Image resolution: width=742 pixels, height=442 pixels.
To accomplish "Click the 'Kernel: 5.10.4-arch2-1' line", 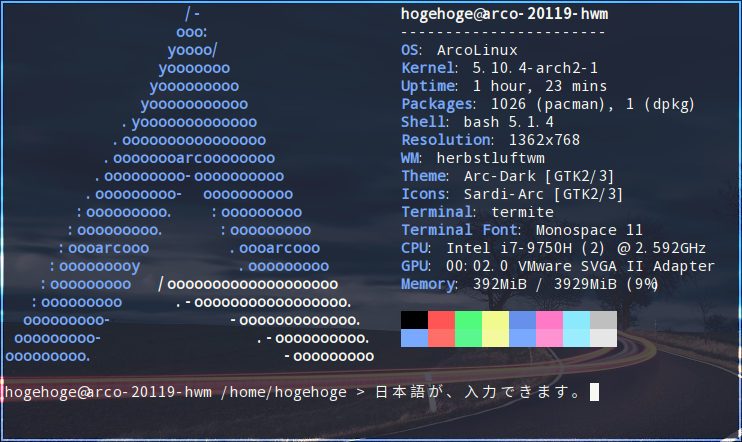I will 500,68.
